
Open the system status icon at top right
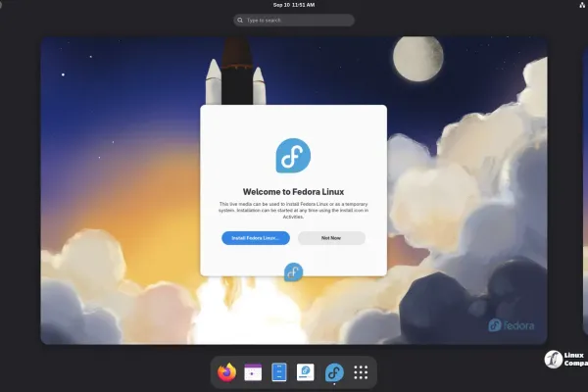(582, 5)
